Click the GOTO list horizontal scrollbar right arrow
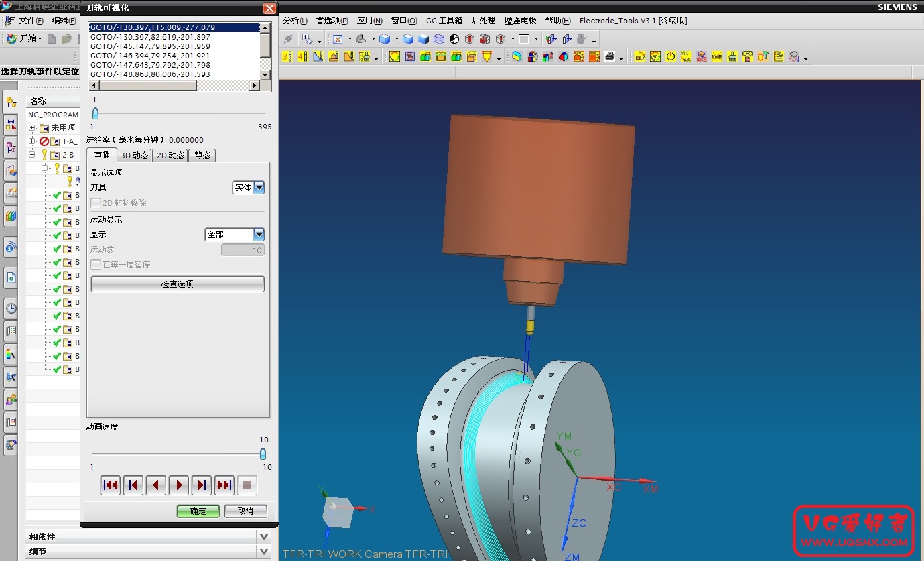This screenshot has height=561, width=924. (255, 86)
